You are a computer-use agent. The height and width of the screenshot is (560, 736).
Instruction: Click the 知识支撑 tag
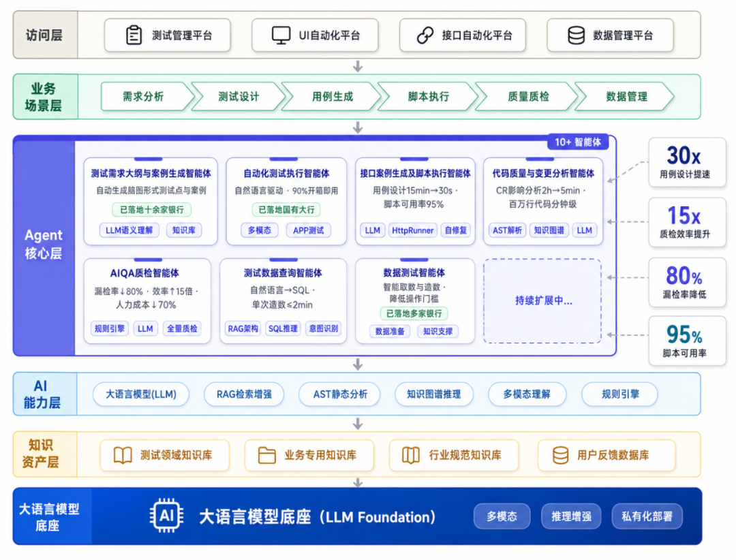tap(438, 331)
